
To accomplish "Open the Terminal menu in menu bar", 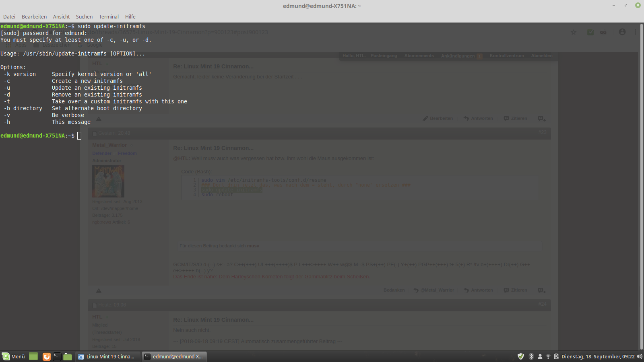I will [x=109, y=17].
